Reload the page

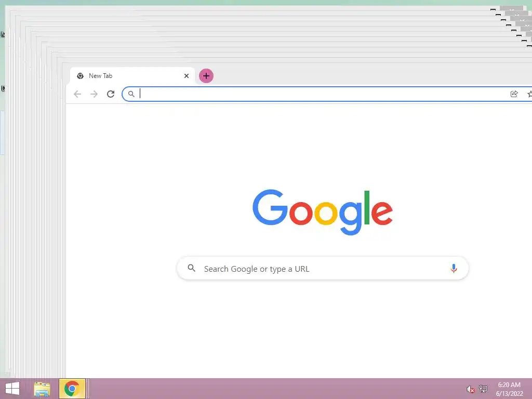click(x=111, y=94)
